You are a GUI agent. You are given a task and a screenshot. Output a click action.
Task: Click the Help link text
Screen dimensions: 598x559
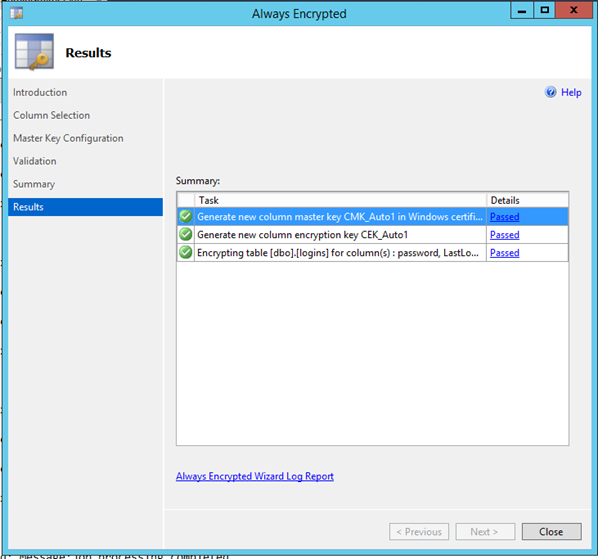(571, 92)
